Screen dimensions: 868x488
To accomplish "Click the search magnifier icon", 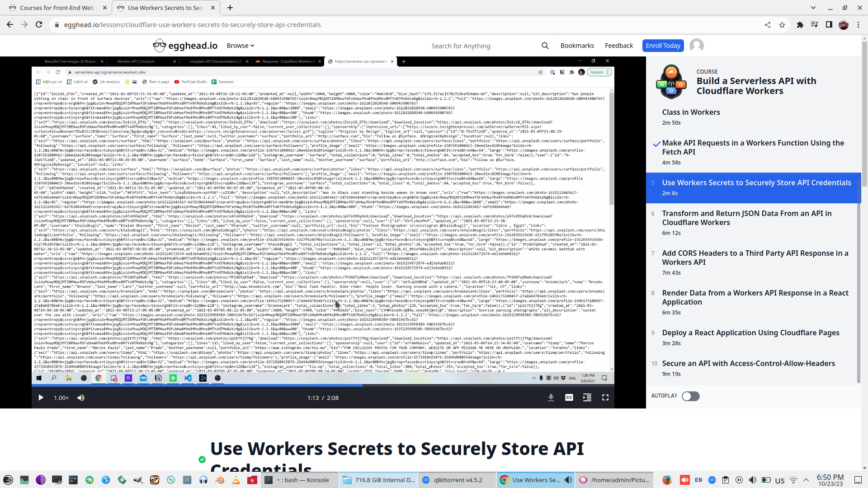I will [x=545, y=46].
